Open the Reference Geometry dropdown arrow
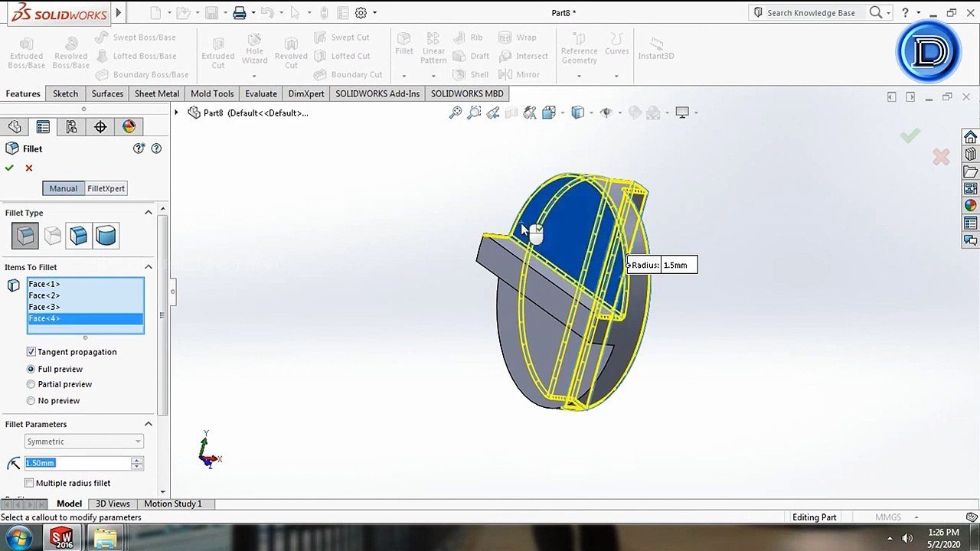The width and height of the screenshot is (980, 551). 579,76
